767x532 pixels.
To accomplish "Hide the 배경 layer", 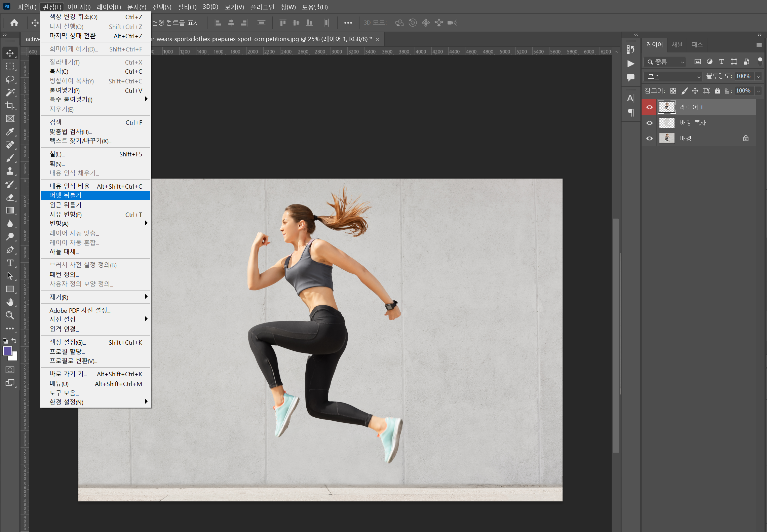I will (x=649, y=139).
